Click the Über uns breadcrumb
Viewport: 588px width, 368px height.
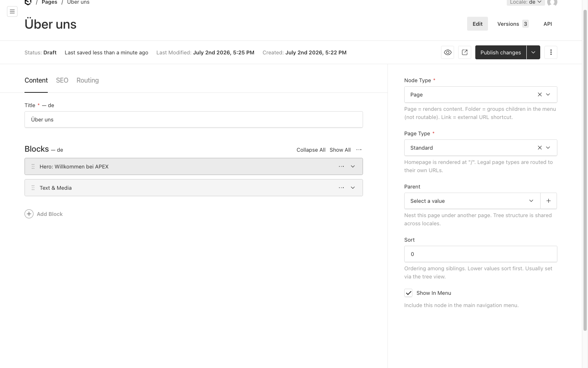[78, 2]
